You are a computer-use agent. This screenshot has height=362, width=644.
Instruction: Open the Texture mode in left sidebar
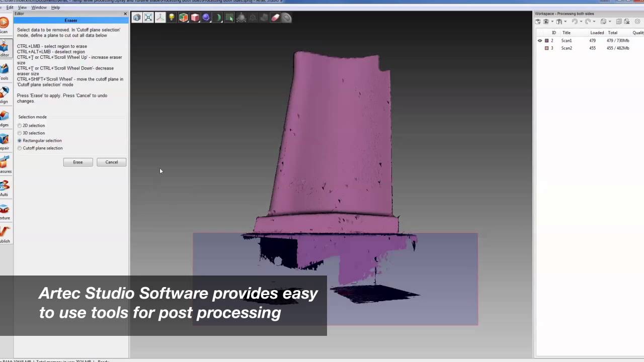(x=5, y=212)
